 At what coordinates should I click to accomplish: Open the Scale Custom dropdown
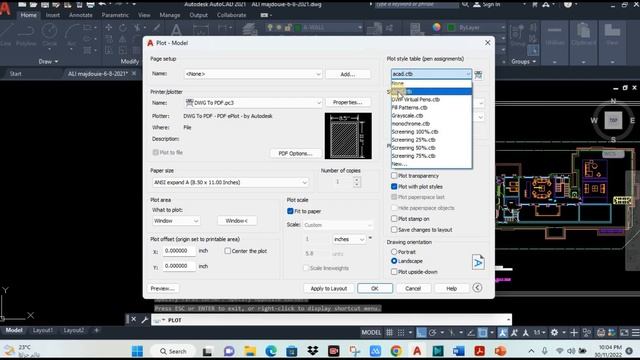pos(338,225)
